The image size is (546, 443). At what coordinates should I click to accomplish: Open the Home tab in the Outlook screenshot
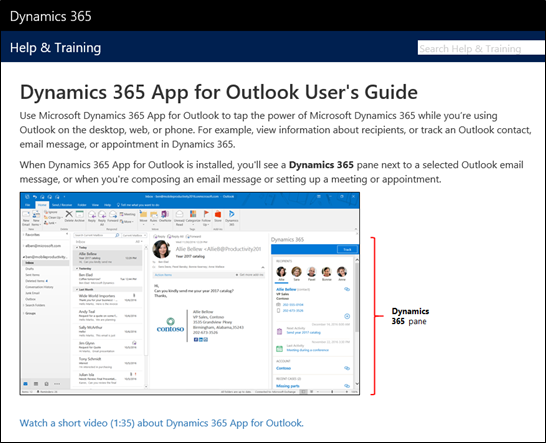pos(42,205)
